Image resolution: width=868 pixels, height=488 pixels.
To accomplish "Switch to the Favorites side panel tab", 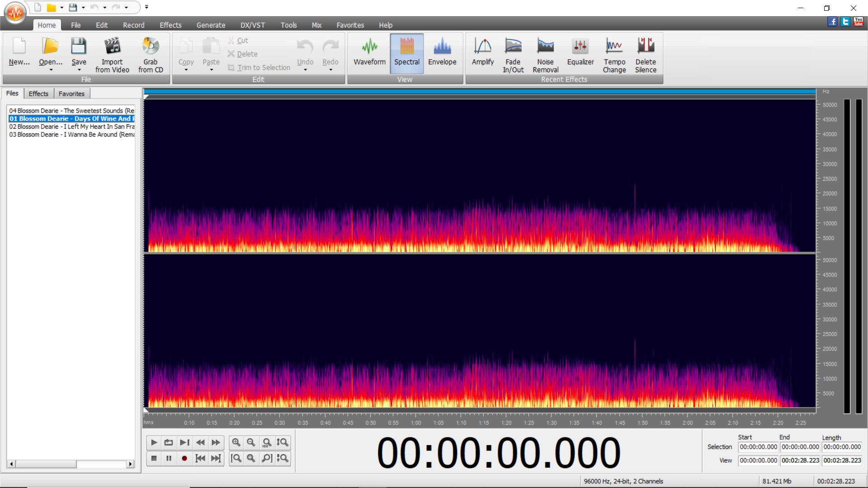I will point(71,94).
